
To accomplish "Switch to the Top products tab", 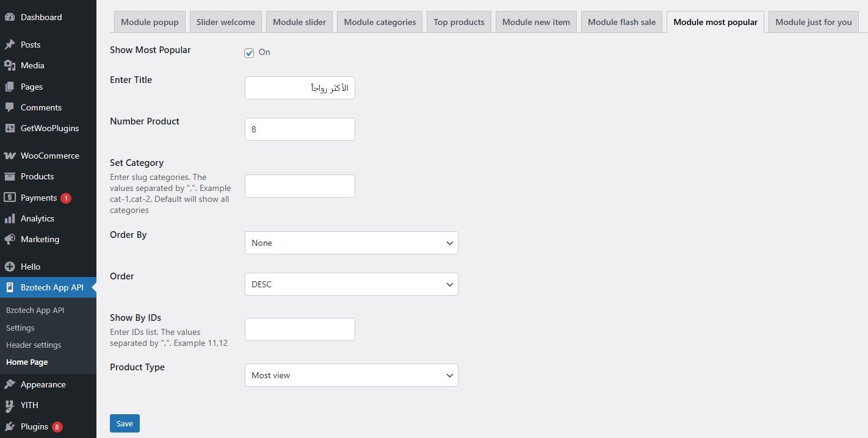I will (x=459, y=22).
